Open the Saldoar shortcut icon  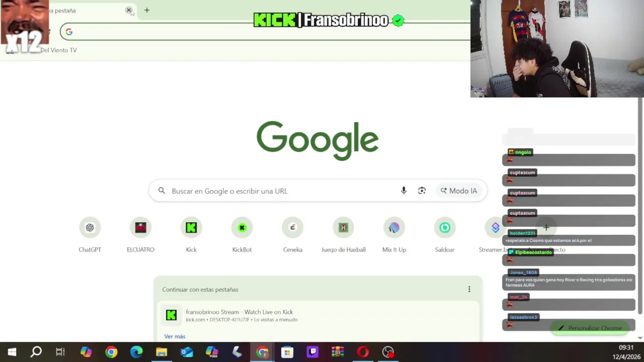click(445, 228)
